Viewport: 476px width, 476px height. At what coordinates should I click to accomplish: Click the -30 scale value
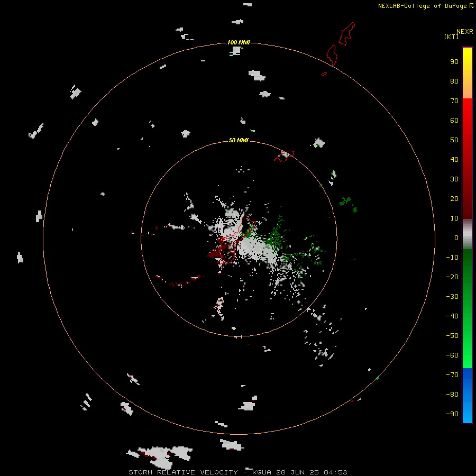[452, 297]
